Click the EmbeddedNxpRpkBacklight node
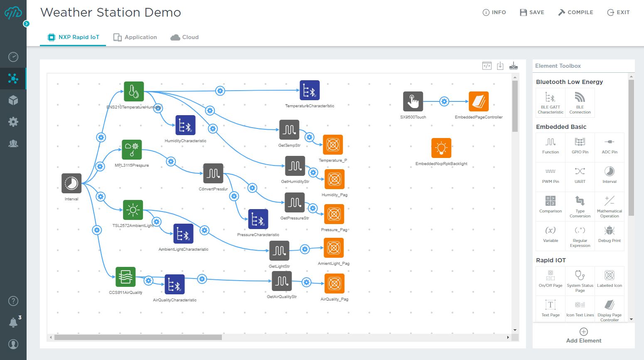644x360 pixels. click(x=441, y=148)
